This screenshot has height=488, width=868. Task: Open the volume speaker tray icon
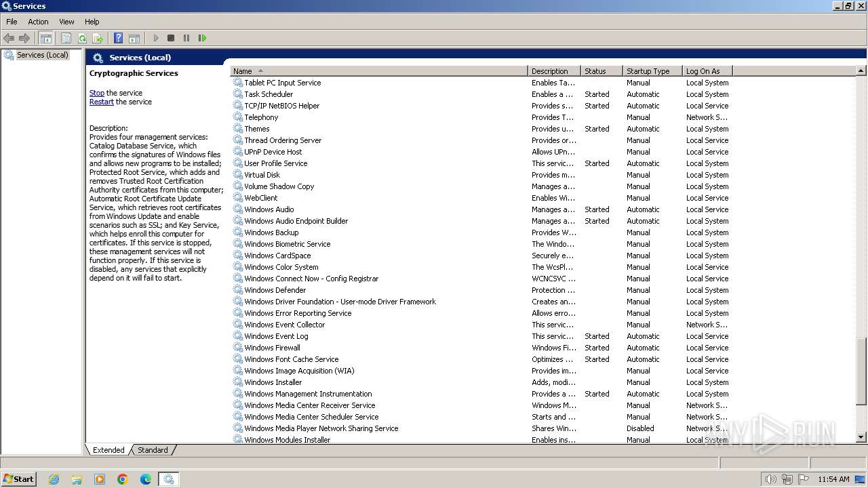click(x=771, y=479)
